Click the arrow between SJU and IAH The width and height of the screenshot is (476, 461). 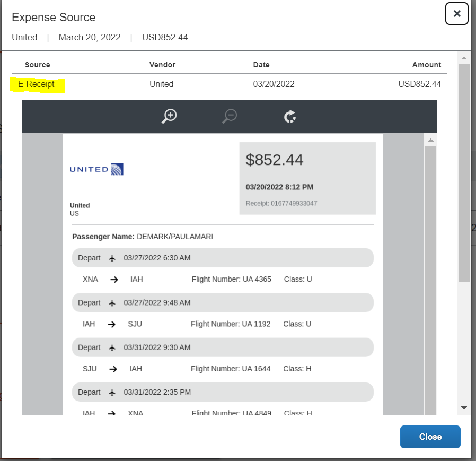[x=113, y=369]
